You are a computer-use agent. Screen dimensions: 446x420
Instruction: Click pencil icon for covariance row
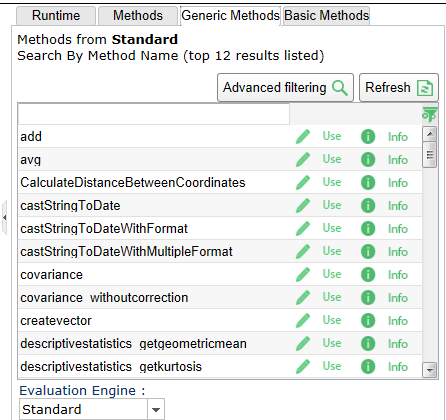pos(303,274)
